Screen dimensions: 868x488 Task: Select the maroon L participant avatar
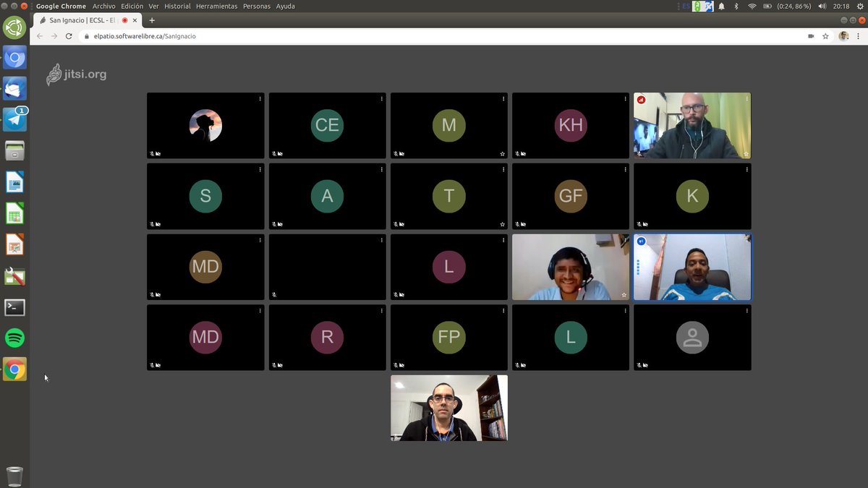tap(449, 267)
